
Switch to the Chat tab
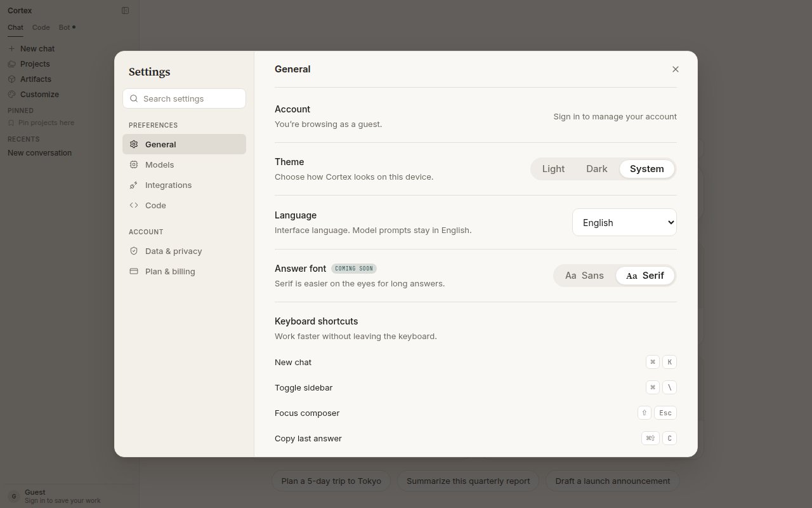[15, 27]
